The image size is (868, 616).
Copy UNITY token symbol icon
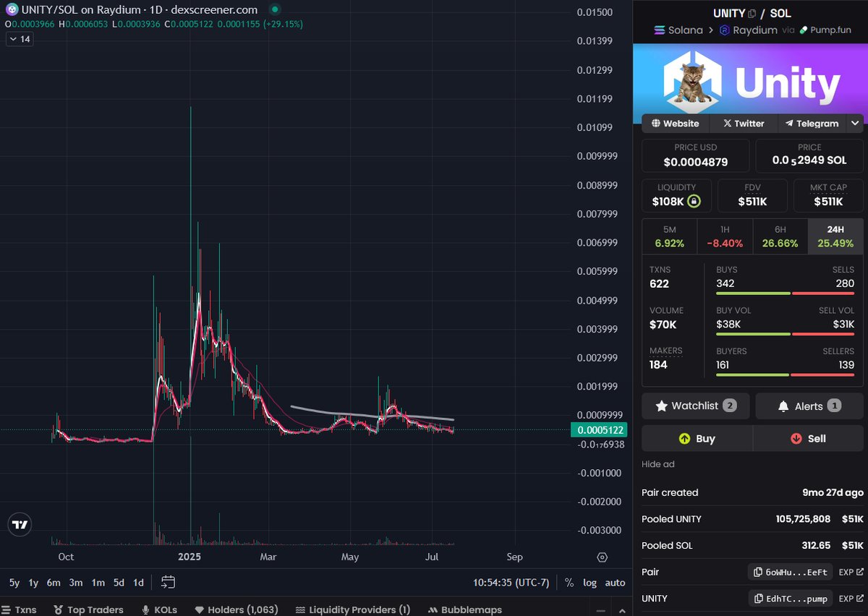[752, 14]
